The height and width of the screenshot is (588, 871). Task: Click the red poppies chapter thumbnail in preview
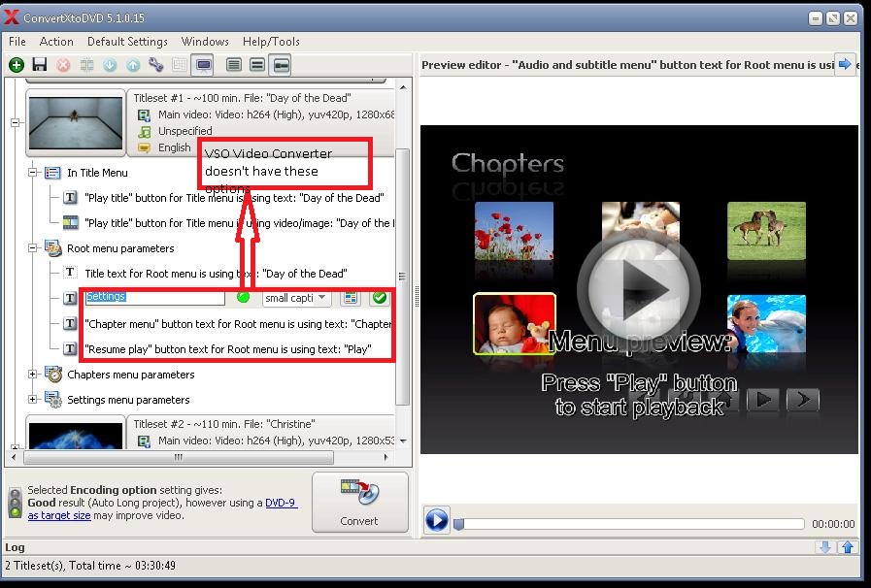coord(514,231)
